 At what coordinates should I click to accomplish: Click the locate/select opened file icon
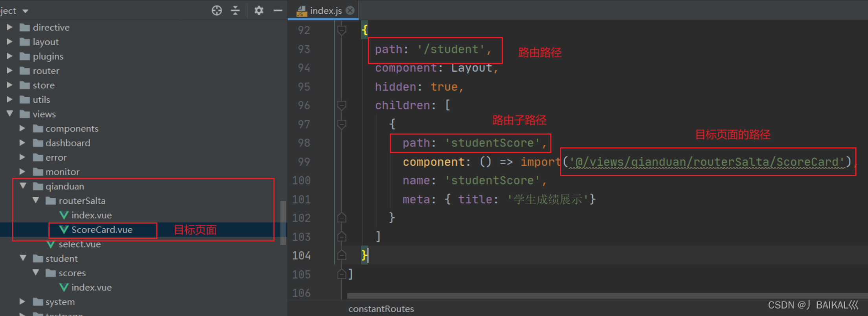click(x=217, y=11)
